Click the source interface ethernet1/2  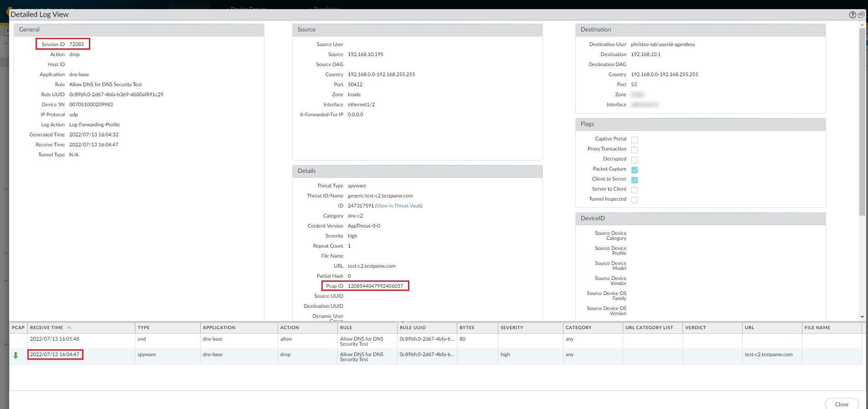pos(361,104)
